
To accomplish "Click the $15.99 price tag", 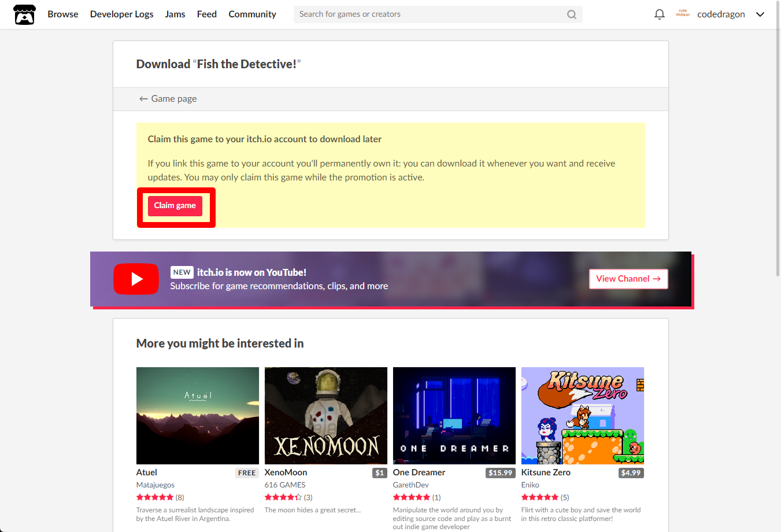I will click(501, 473).
